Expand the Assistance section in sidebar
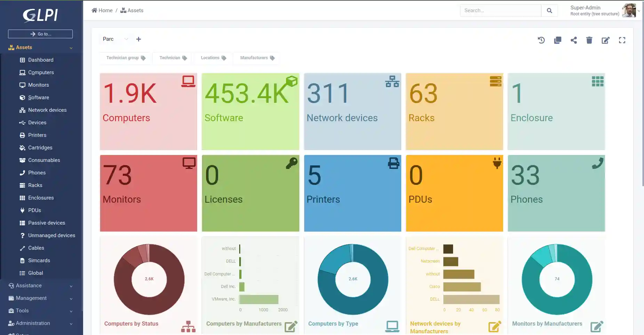 pos(28,285)
